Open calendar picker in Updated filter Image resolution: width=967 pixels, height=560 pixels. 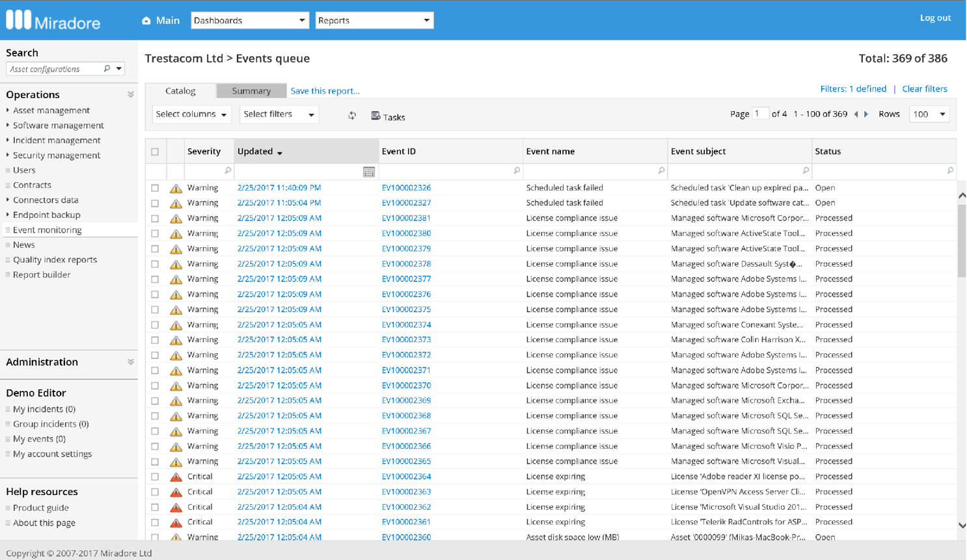tap(369, 172)
